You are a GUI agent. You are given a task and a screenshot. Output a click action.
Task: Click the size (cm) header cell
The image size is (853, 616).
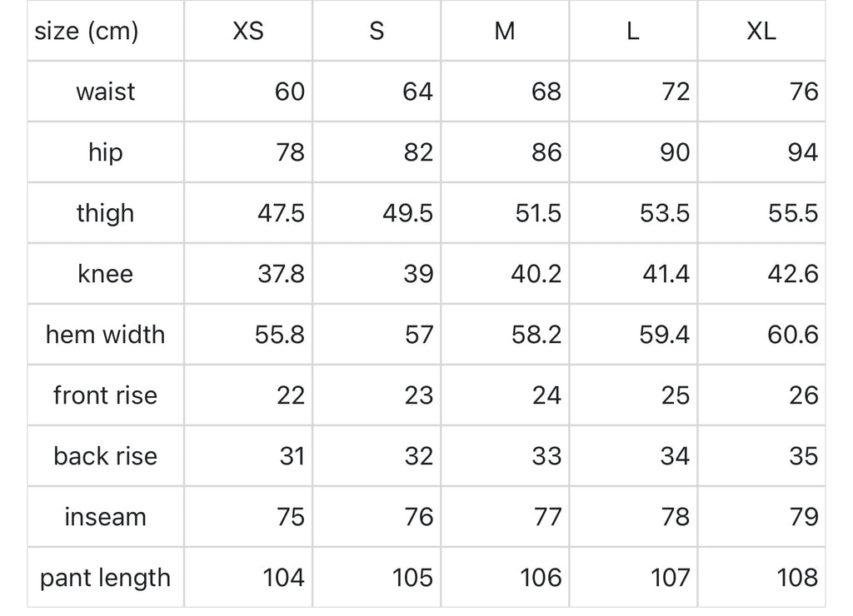coord(87,32)
